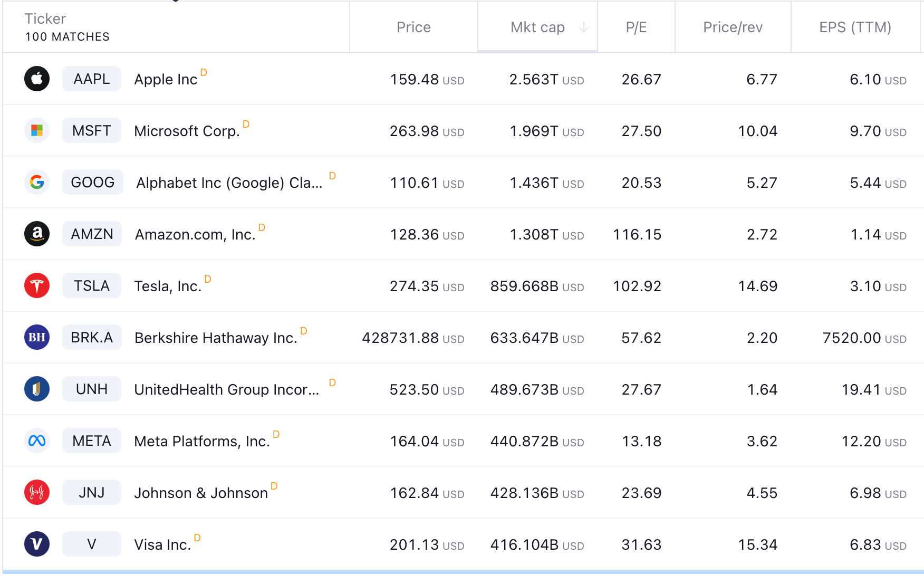This screenshot has width=924, height=574.
Task: Select the Microsoft Corp. company name
Action: coord(187,131)
